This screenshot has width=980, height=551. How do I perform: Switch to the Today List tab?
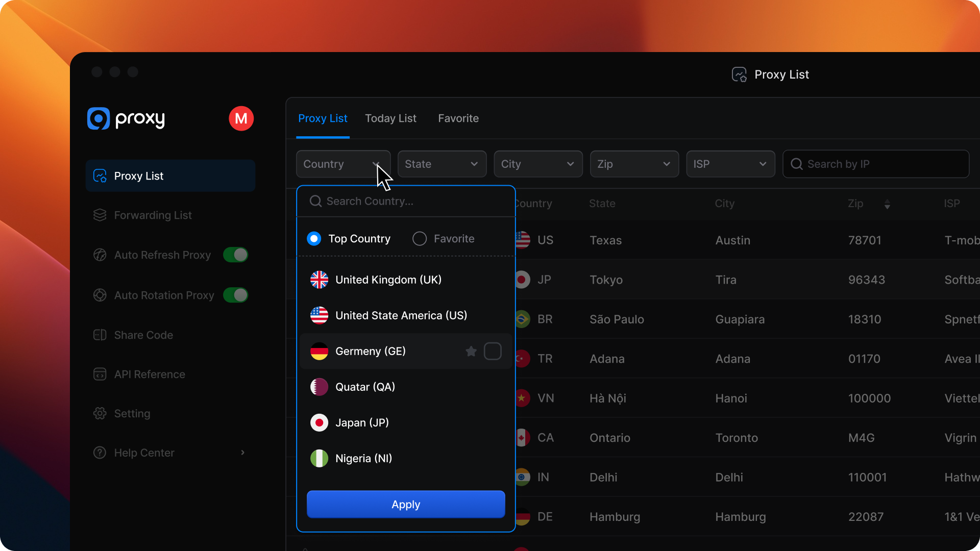point(390,118)
